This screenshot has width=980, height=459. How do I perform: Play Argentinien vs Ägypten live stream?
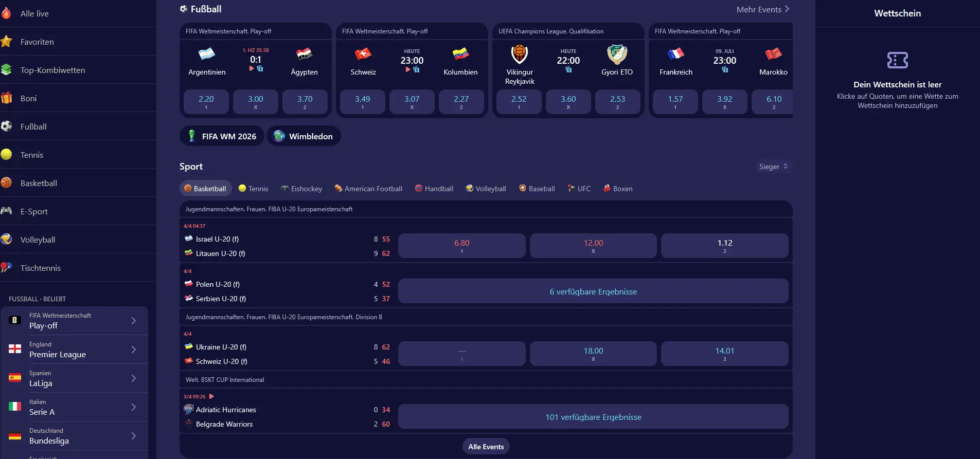252,68
